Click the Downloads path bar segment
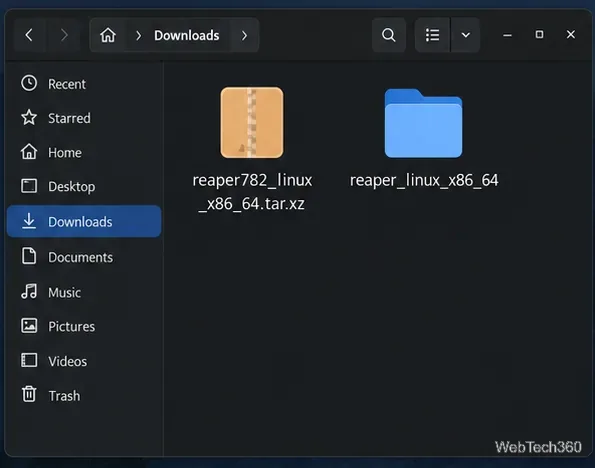The image size is (595, 468). [186, 35]
